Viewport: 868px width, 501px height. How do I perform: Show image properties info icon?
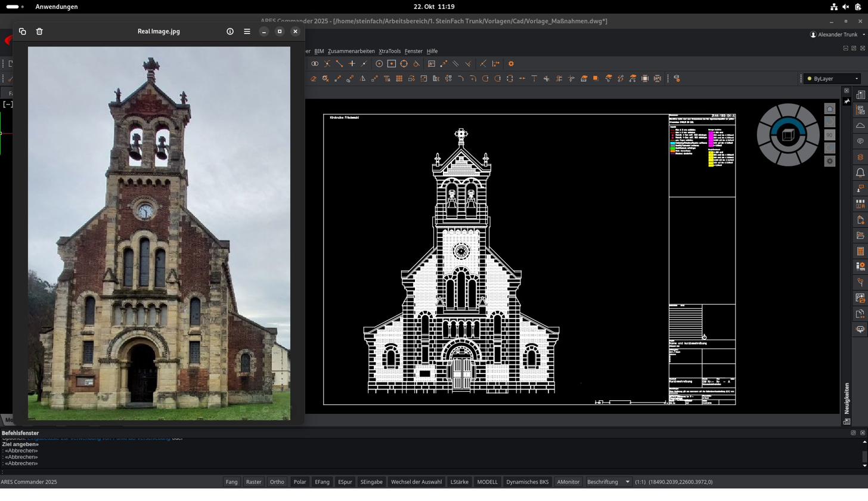230,32
